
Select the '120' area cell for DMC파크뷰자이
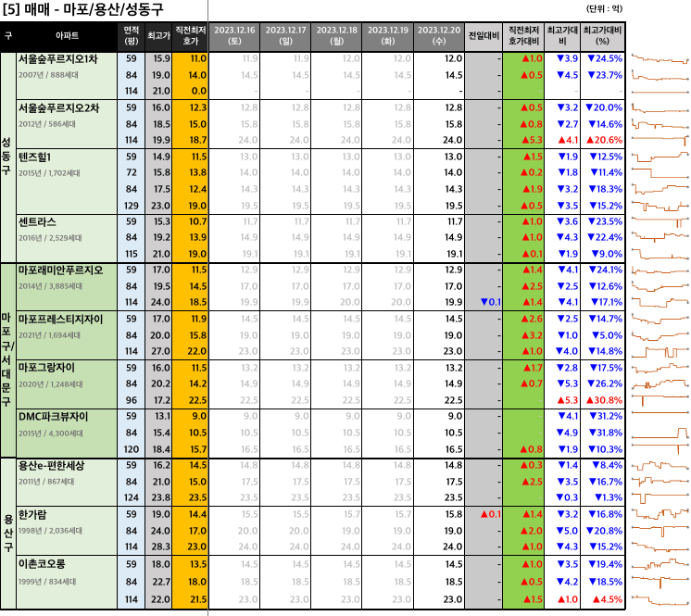click(132, 450)
